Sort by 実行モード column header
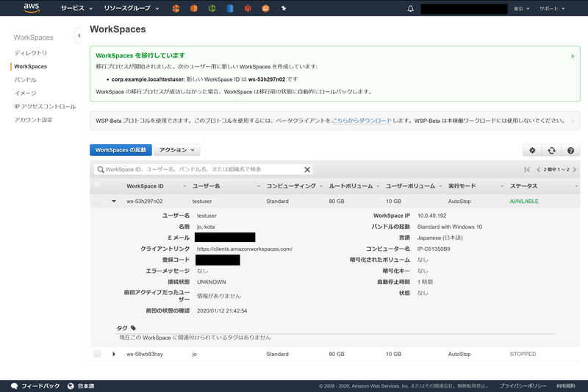Viewport: 588px width, 392px height. tap(462, 186)
